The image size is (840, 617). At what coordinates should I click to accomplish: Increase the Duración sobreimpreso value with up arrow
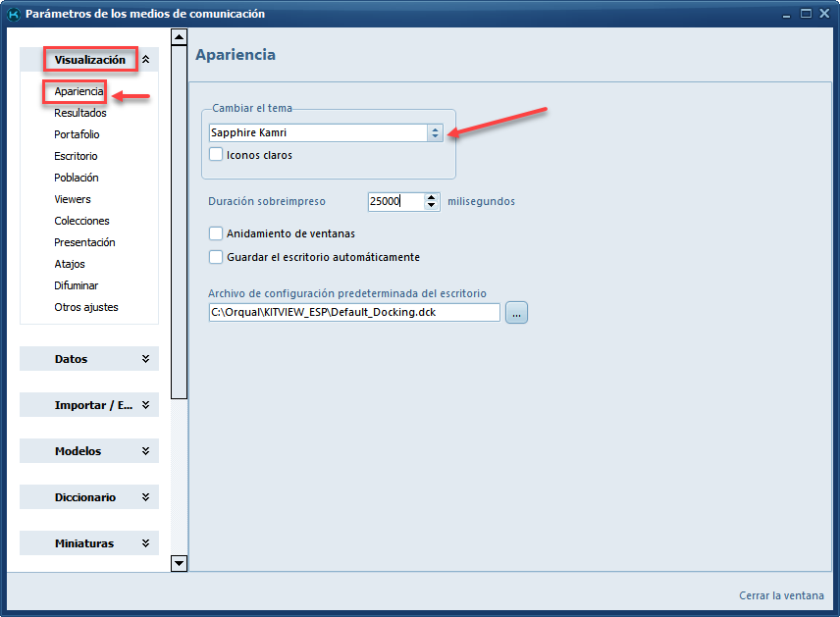coord(432,196)
